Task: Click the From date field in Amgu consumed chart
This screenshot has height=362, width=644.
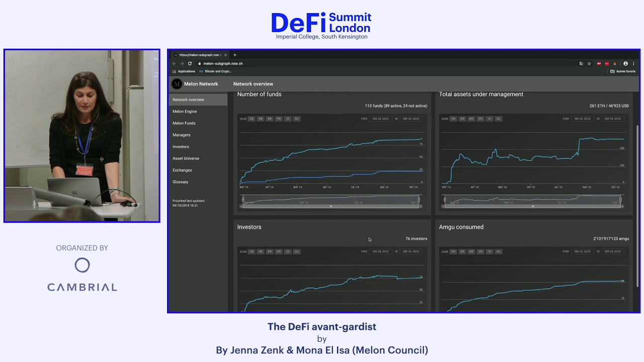Action: click(x=582, y=251)
